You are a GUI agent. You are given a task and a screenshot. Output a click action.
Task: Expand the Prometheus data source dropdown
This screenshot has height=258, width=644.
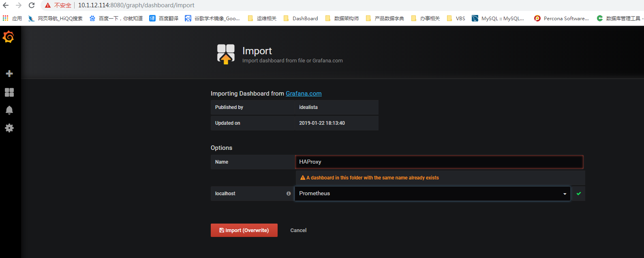(x=432, y=194)
